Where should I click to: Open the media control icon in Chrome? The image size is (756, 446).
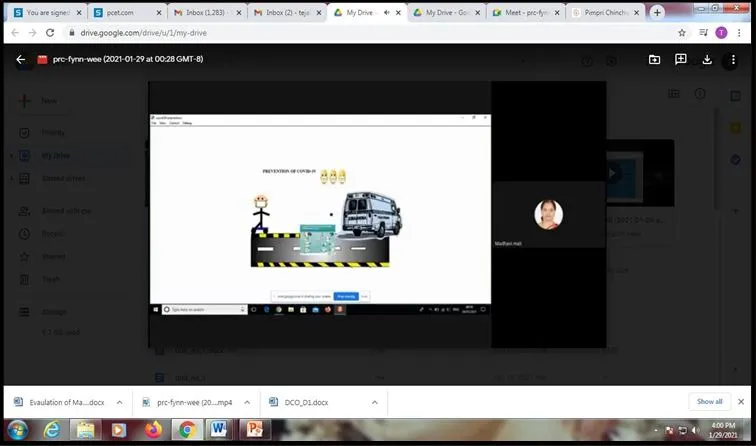pos(703,33)
